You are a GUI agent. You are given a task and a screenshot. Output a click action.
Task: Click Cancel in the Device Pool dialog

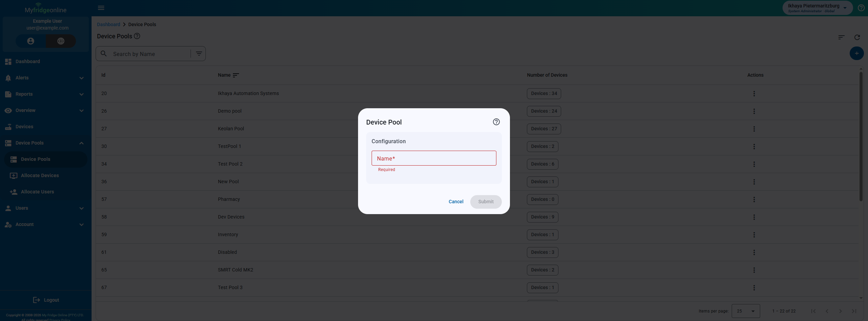tap(456, 202)
